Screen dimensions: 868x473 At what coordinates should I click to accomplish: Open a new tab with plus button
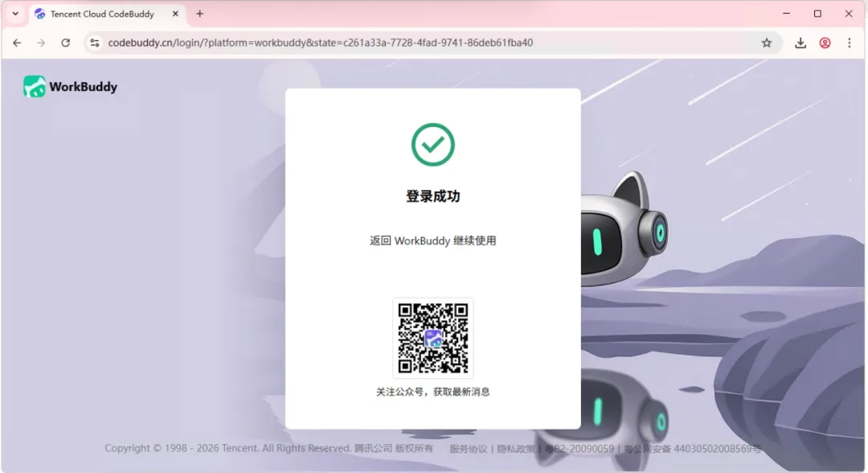pos(200,14)
